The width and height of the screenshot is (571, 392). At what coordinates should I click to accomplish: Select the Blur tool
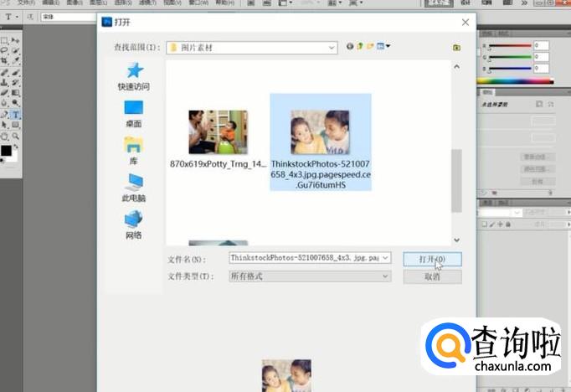tap(4, 103)
